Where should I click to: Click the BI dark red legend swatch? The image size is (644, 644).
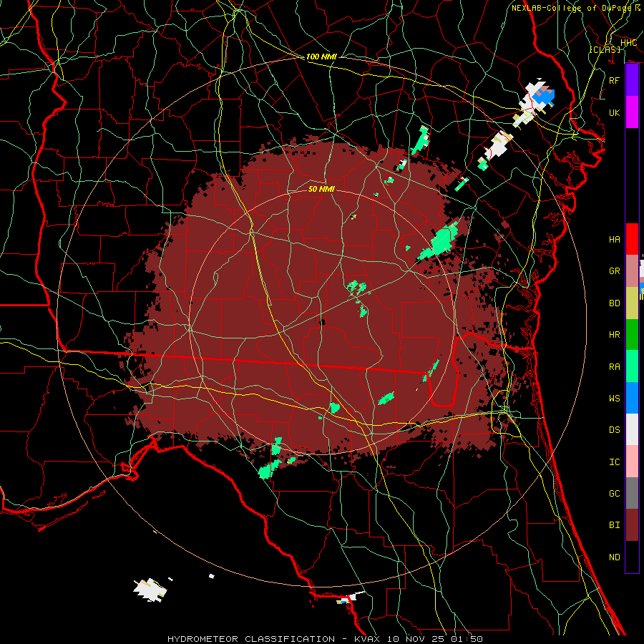click(x=632, y=525)
